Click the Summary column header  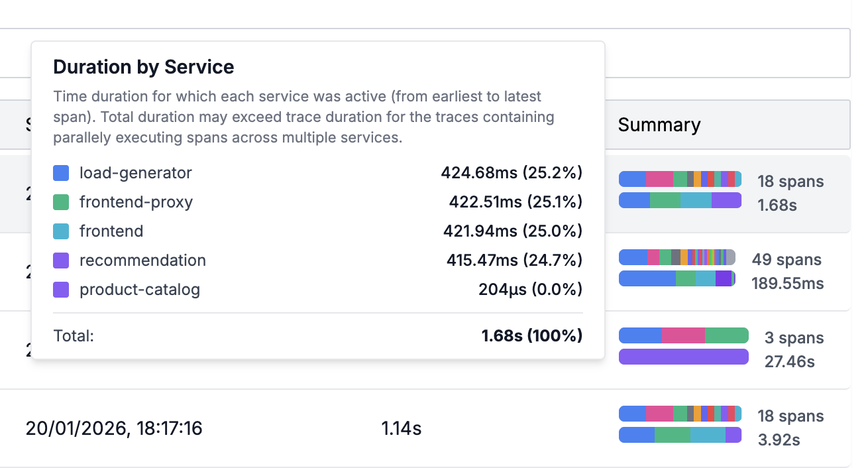coord(659,125)
